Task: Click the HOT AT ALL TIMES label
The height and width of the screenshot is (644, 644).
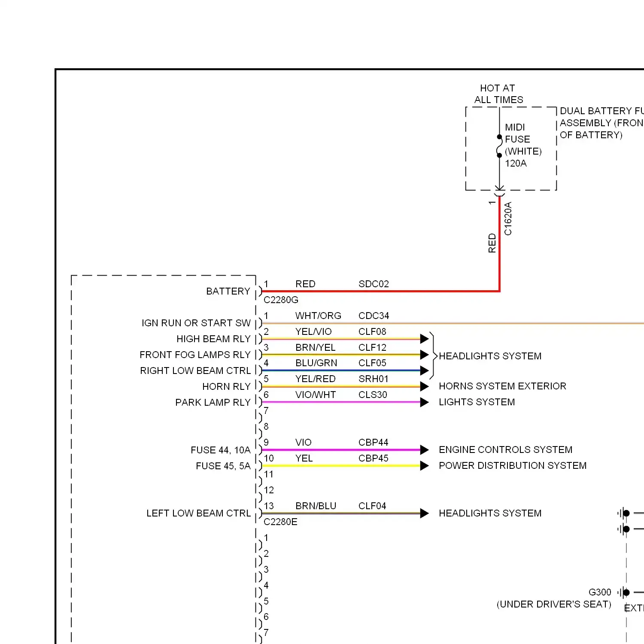Action: 498,94
